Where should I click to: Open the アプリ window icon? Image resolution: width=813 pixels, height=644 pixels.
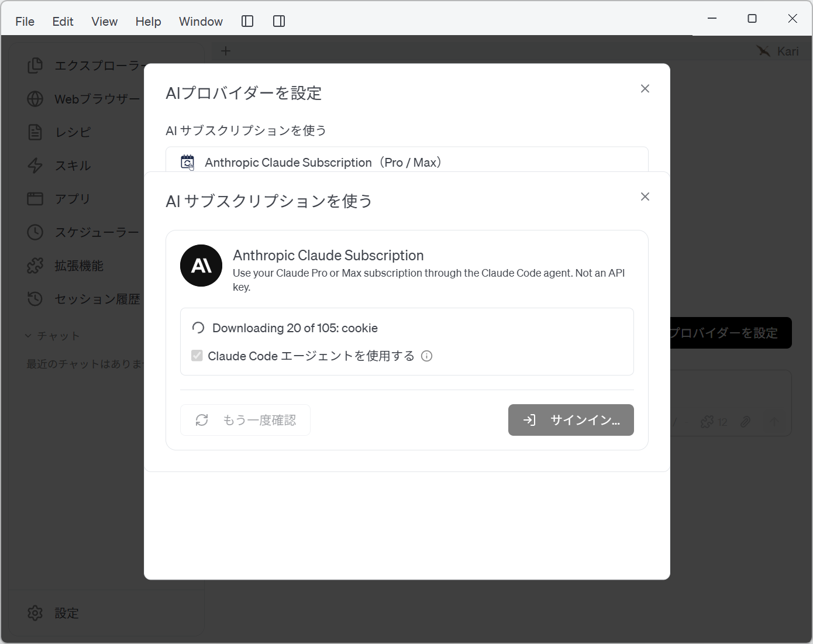point(35,199)
